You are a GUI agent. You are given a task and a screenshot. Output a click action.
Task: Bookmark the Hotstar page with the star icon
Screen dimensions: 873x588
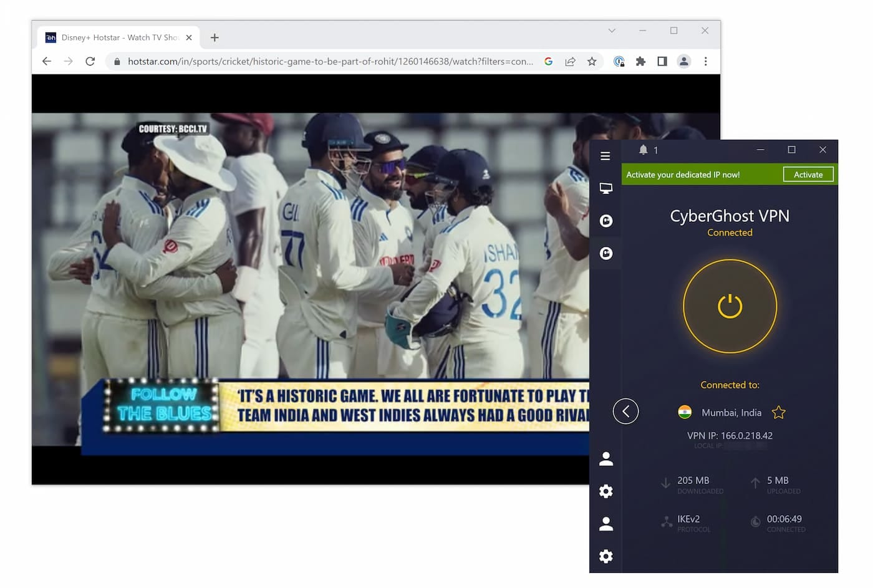591,61
